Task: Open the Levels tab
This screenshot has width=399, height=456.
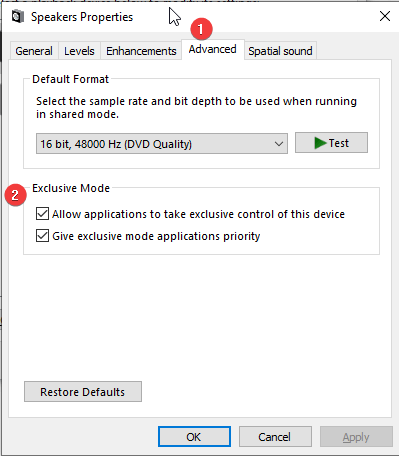Action: (x=79, y=51)
